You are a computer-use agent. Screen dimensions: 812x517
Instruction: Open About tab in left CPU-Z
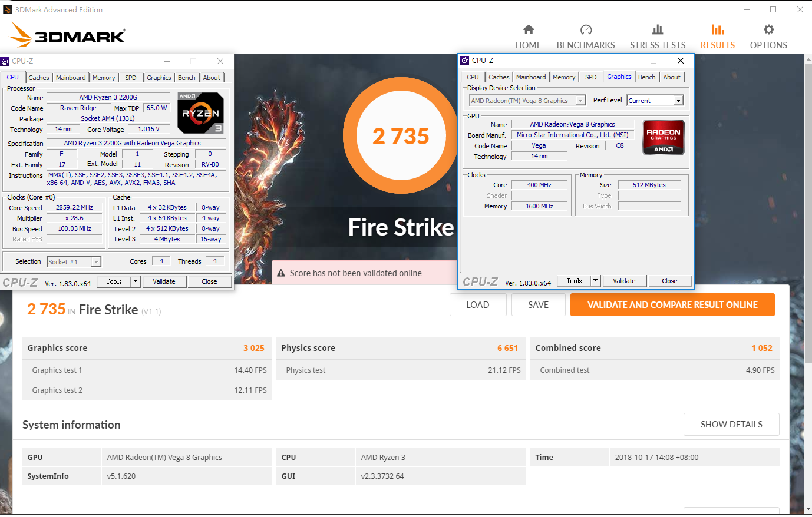[x=212, y=78]
